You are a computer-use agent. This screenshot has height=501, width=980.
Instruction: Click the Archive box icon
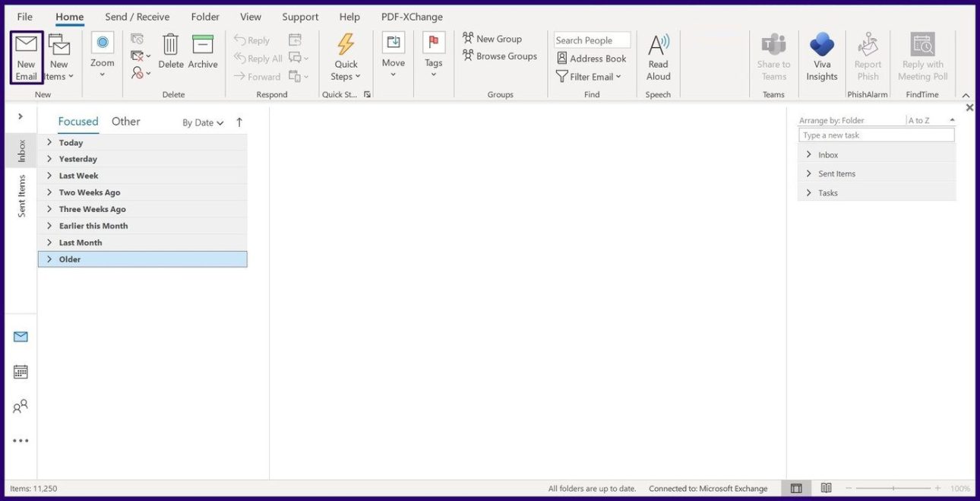[x=203, y=44]
